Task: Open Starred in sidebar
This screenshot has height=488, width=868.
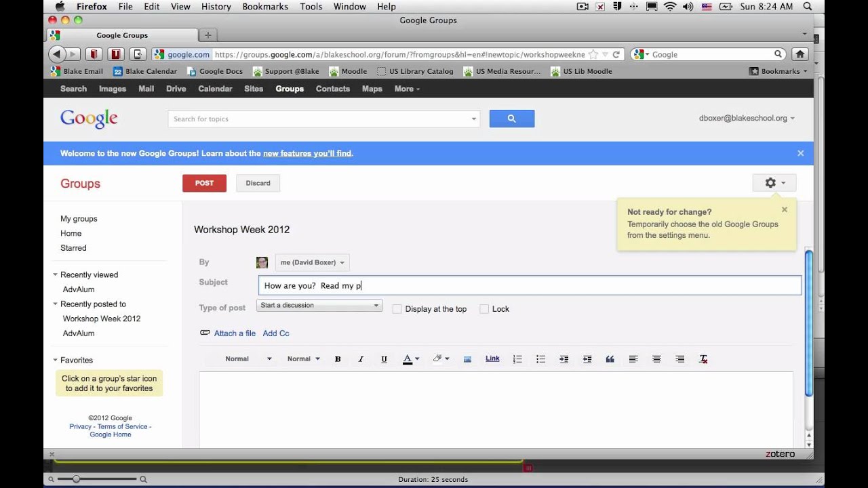Action: (x=73, y=248)
